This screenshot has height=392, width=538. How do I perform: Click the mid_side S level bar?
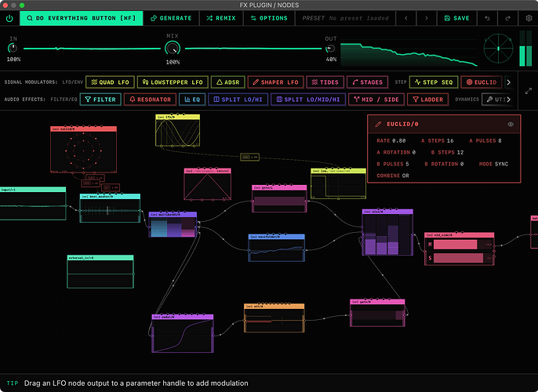coord(458,258)
